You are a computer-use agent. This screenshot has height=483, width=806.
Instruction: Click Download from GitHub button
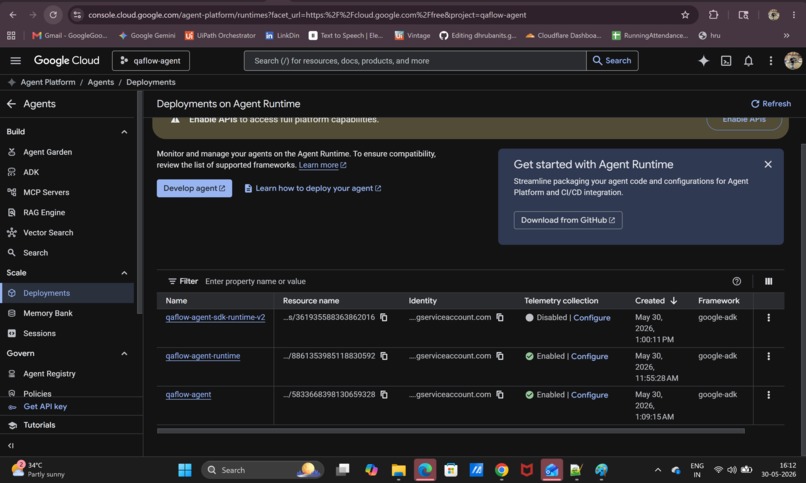[x=568, y=220]
